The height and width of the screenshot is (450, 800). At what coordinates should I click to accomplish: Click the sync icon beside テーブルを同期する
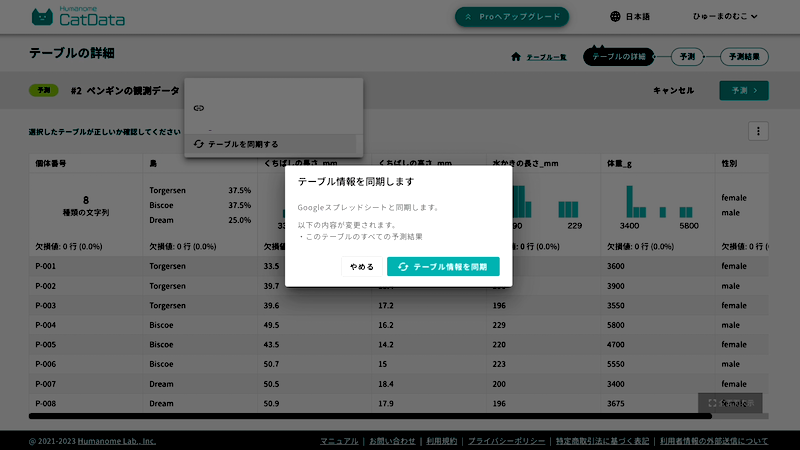pos(198,144)
